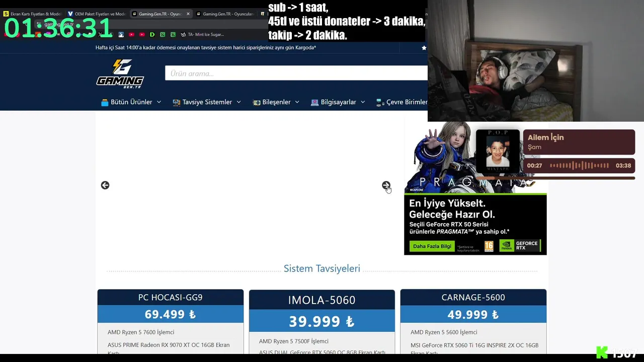Click the 69.499 ₺ price

tap(170, 314)
